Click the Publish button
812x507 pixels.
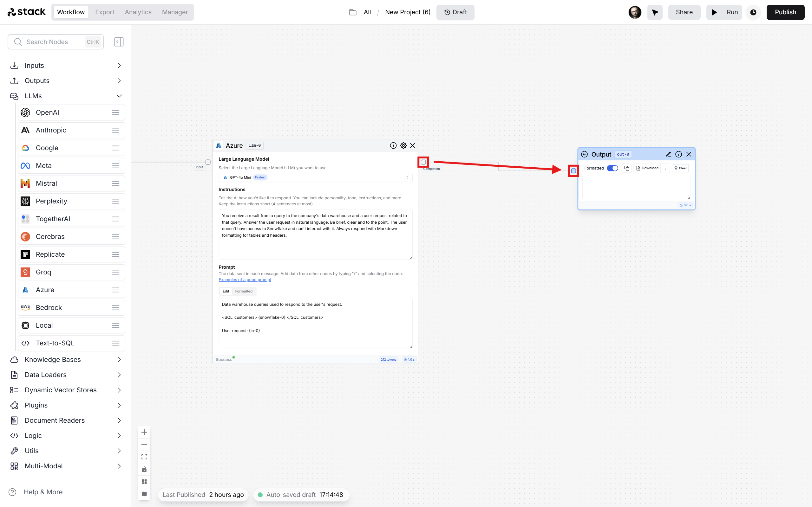pos(786,12)
